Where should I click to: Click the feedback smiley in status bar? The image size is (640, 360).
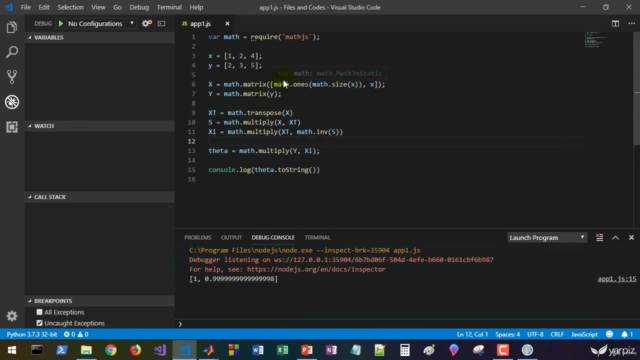[609, 334]
